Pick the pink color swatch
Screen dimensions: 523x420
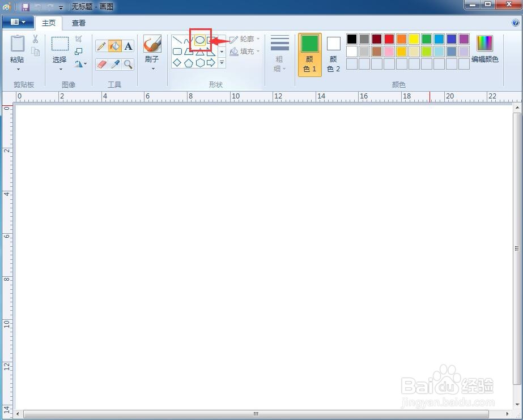point(389,52)
